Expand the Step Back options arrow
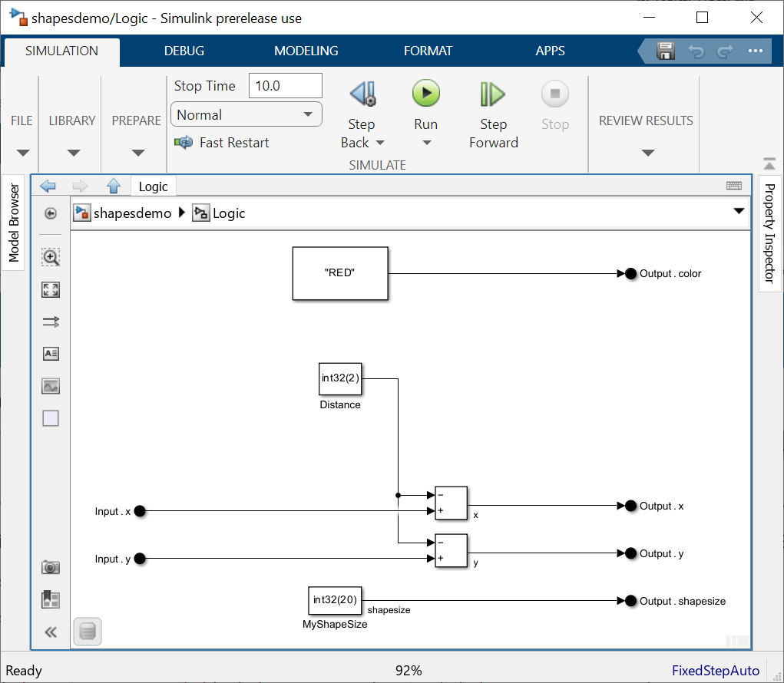784x683 pixels. click(x=380, y=143)
